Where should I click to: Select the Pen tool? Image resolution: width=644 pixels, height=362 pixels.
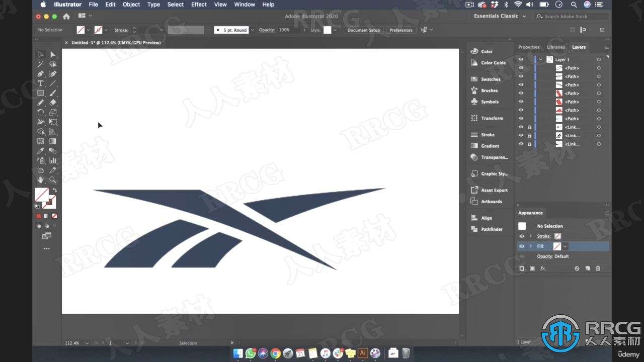click(41, 74)
